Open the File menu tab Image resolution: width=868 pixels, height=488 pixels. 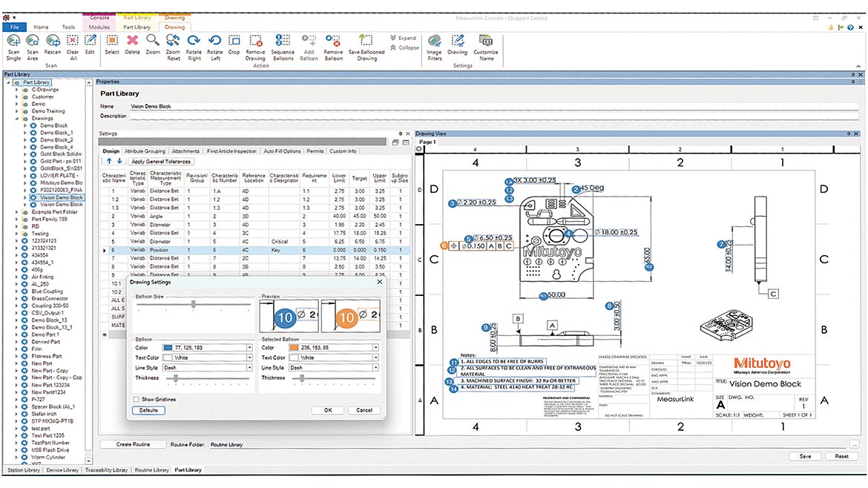point(14,27)
